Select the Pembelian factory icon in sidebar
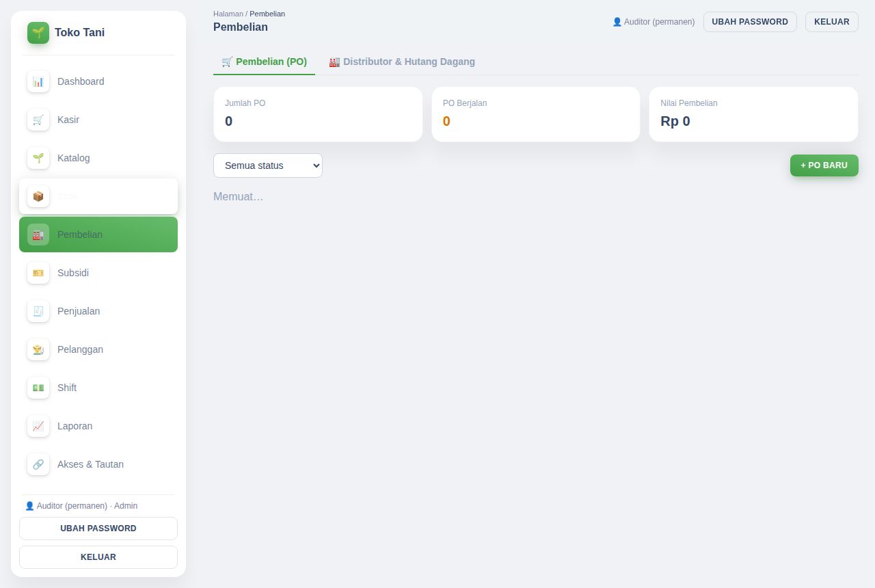 38,235
